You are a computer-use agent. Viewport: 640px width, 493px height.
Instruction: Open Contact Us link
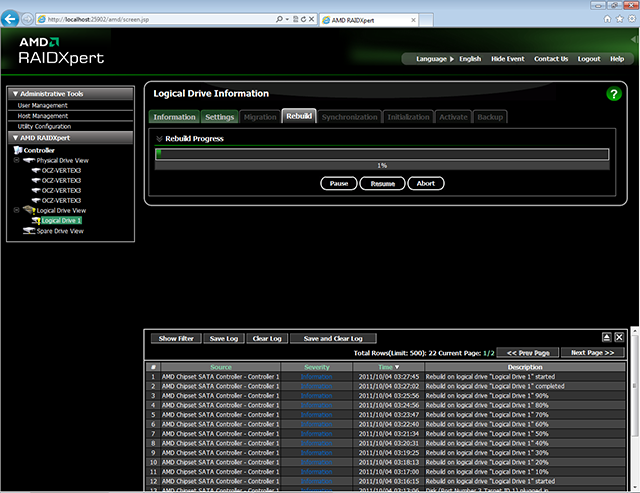pos(551,59)
